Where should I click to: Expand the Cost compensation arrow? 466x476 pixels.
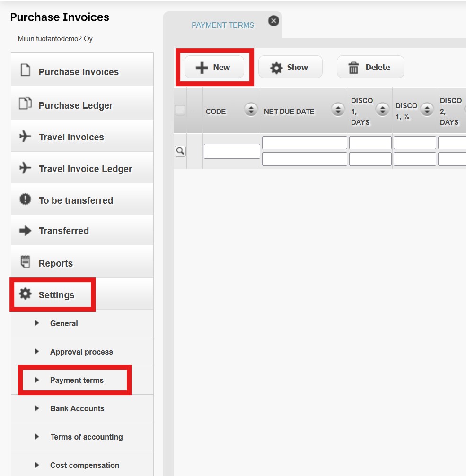pos(36,465)
